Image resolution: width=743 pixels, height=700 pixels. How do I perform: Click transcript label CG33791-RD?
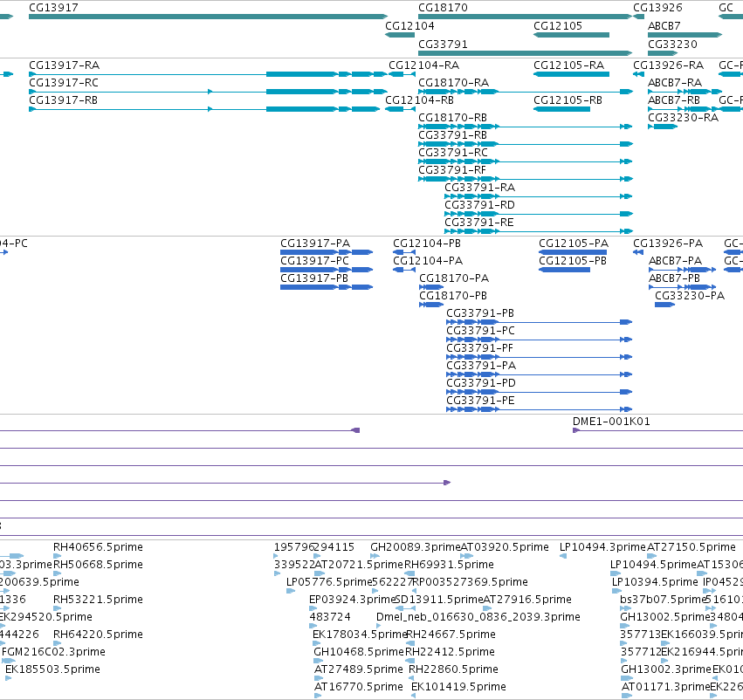pos(479,205)
